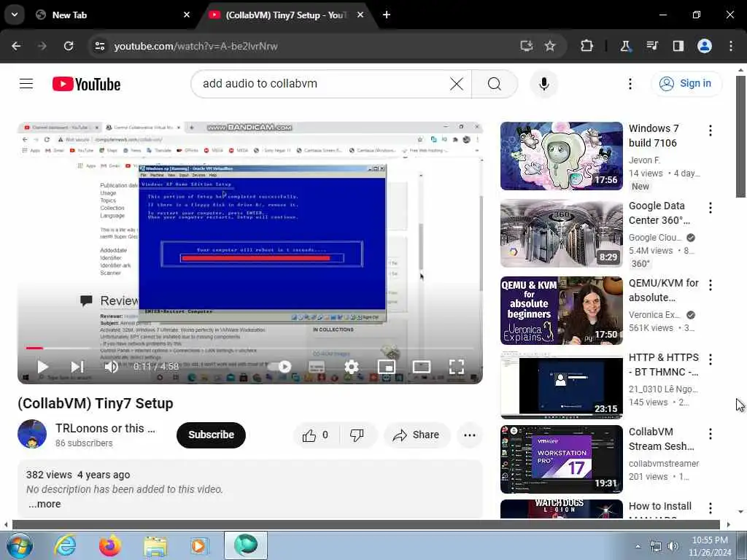Share this video
The height and width of the screenshot is (560, 747).
click(x=417, y=435)
